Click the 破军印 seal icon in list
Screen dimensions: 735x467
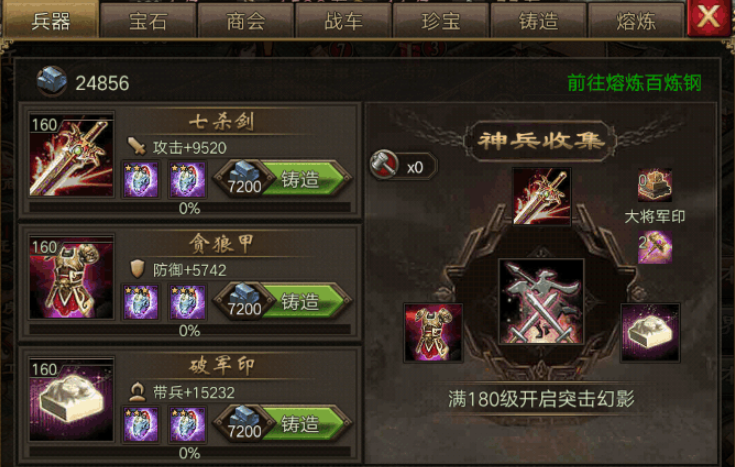[x=71, y=400]
